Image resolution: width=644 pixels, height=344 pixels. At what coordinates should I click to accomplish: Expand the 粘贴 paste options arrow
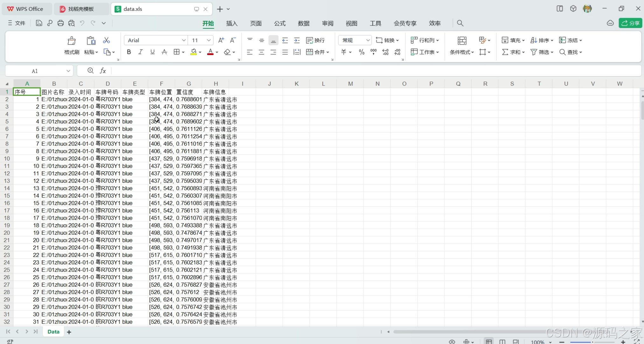tap(96, 52)
